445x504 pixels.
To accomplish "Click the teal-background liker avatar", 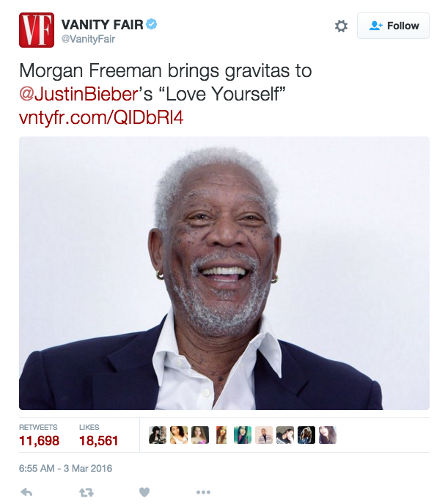I will (x=243, y=435).
